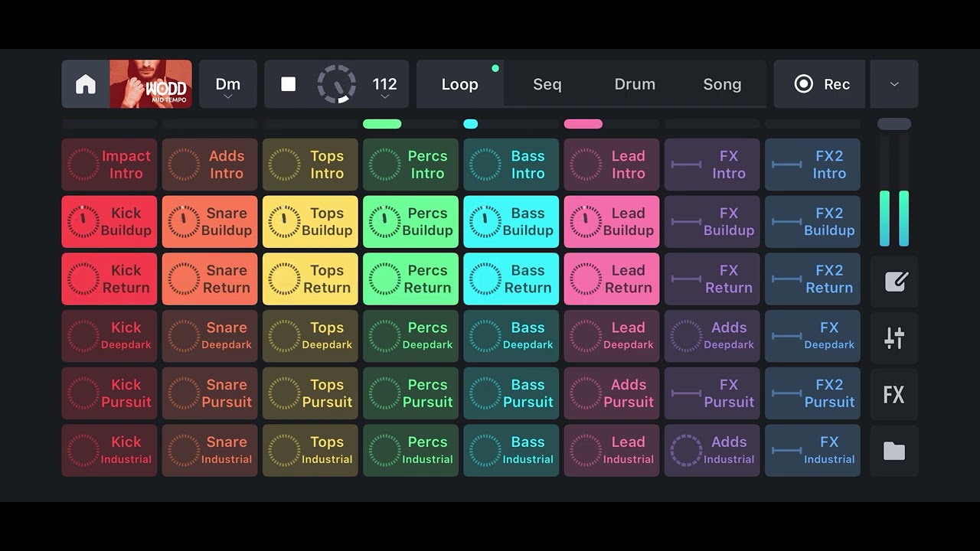This screenshot has width=980, height=551.
Task: Start the Bass Pursuit pad
Action: pos(511,393)
